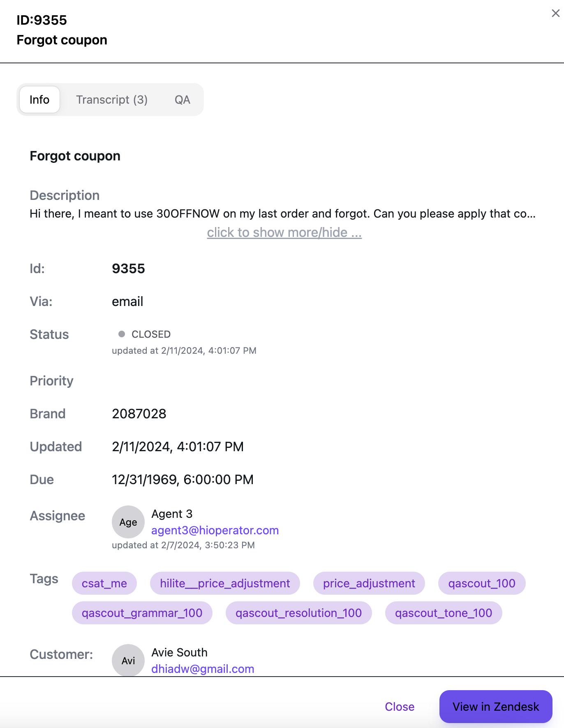Click the truncated description text
The height and width of the screenshot is (728, 564).
(282, 214)
